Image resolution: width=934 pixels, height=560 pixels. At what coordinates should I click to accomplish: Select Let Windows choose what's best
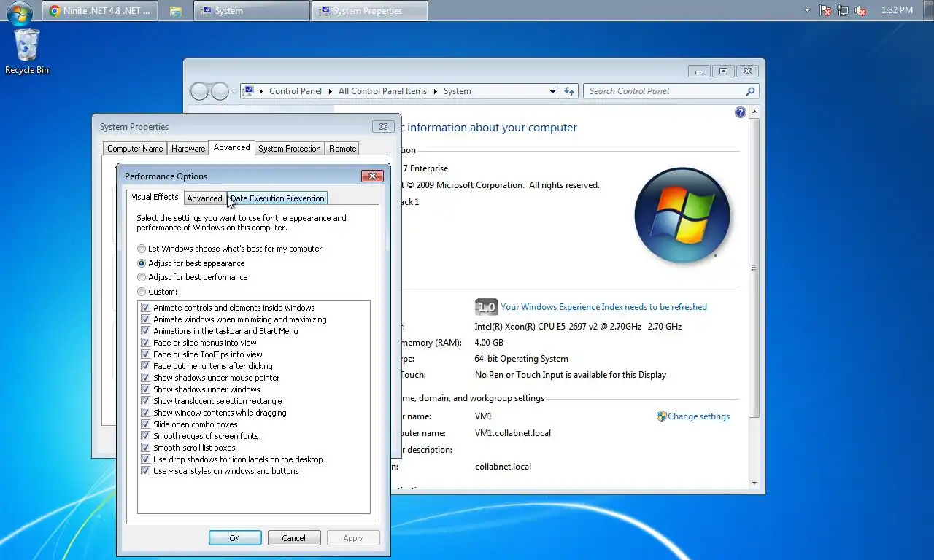click(x=231, y=249)
